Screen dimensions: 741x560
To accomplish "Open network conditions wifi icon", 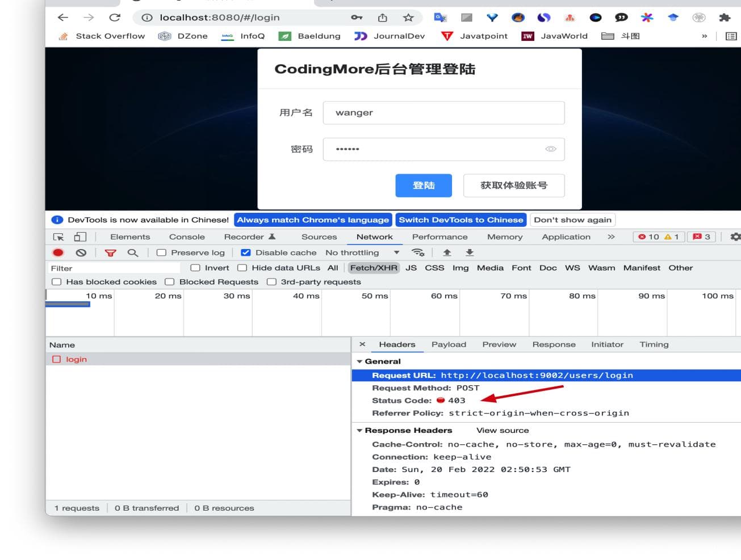I will click(x=418, y=252).
